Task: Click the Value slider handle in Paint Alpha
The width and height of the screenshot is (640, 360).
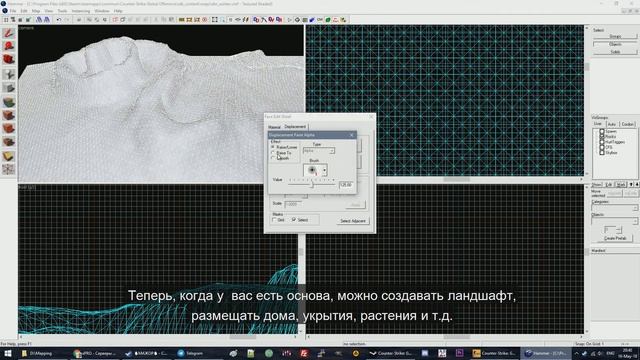Action: 312,184
